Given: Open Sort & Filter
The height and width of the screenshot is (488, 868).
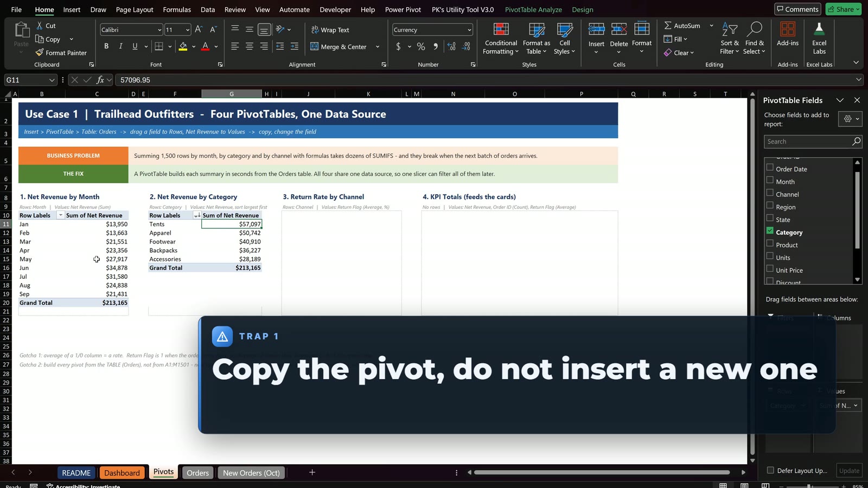Looking at the screenshot, I should pyautogui.click(x=730, y=38).
